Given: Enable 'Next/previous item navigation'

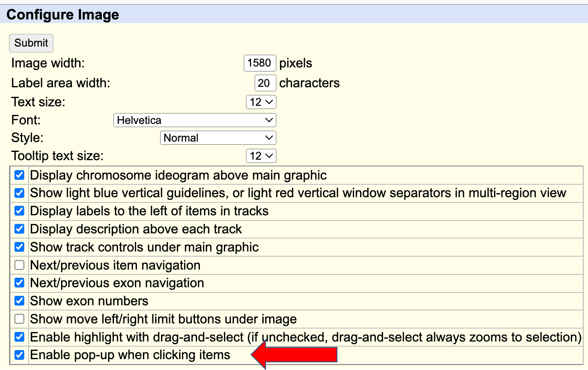Looking at the screenshot, I should click(x=19, y=265).
